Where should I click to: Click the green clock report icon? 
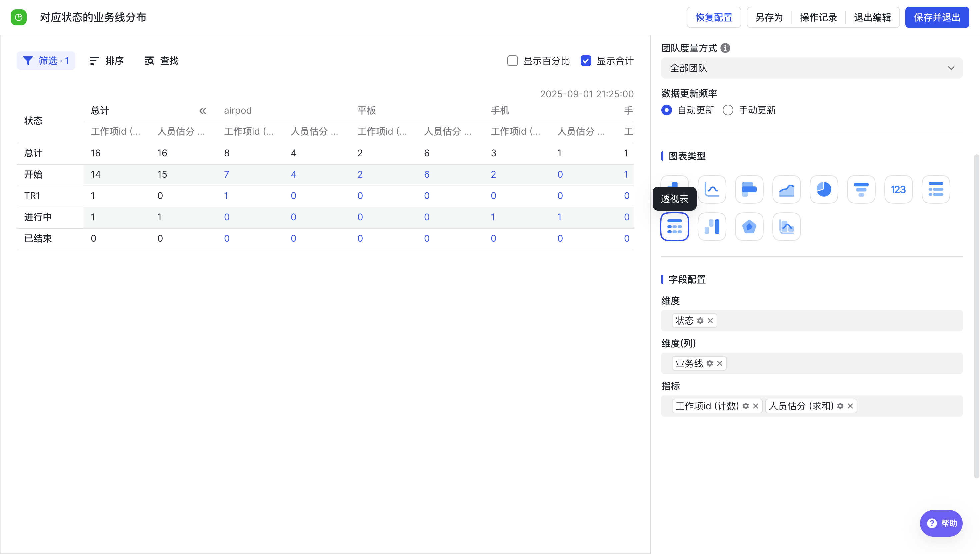click(19, 17)
